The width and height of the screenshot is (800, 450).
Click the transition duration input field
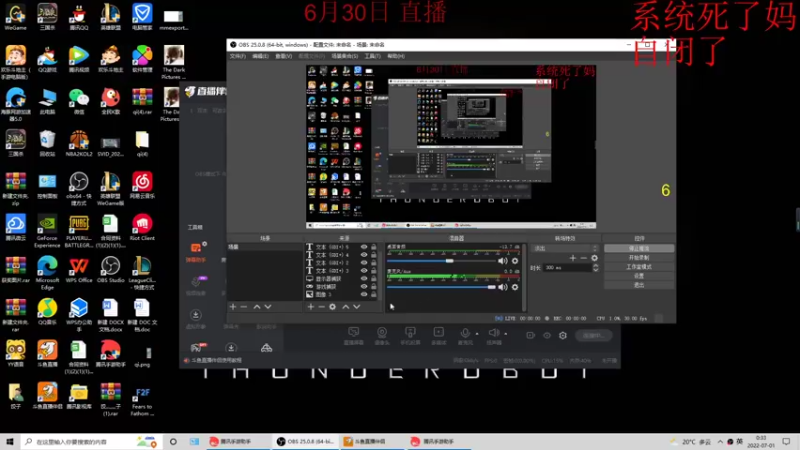point(567,267)
